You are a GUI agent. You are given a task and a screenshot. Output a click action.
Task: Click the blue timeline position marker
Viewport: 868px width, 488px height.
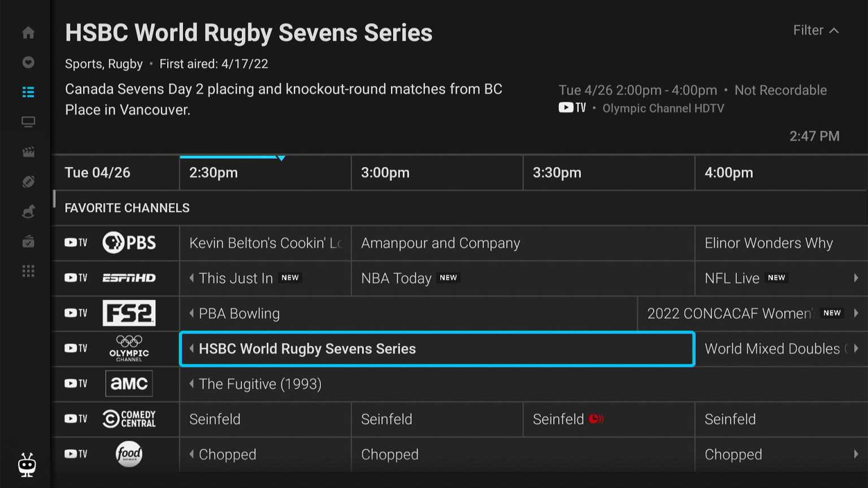coord(281,158)
